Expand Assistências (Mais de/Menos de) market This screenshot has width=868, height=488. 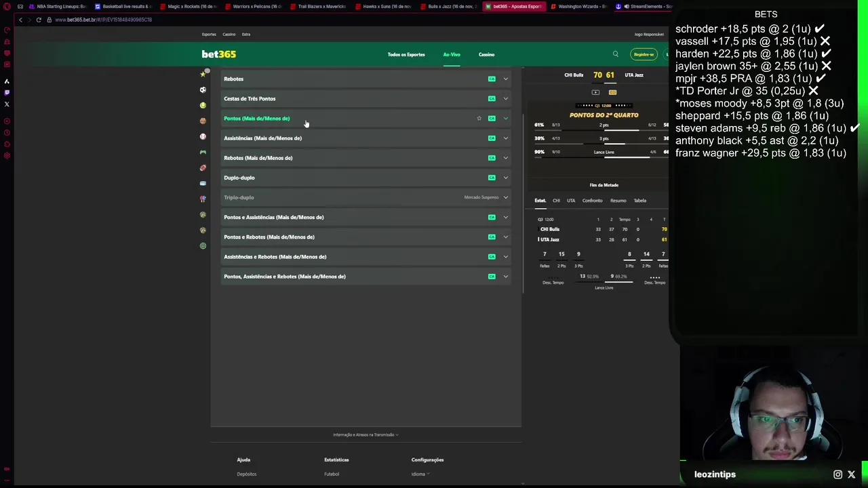(x=366, y=138)
